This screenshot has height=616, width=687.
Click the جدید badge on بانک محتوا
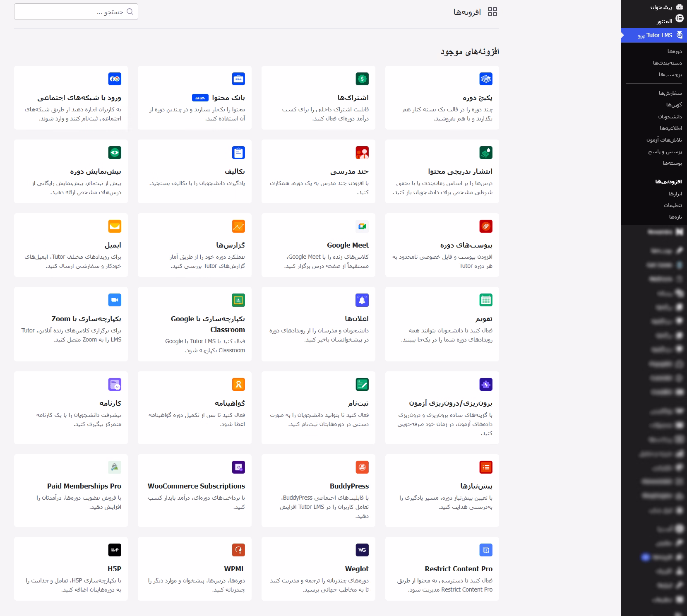click(x=200, y=98)
